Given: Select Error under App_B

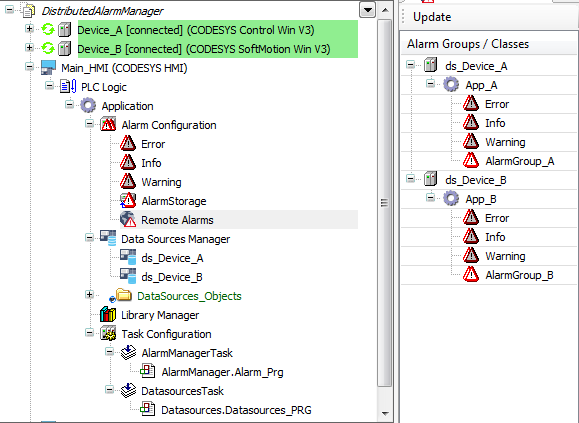Looking at the screenshot, I should point(497,218).
